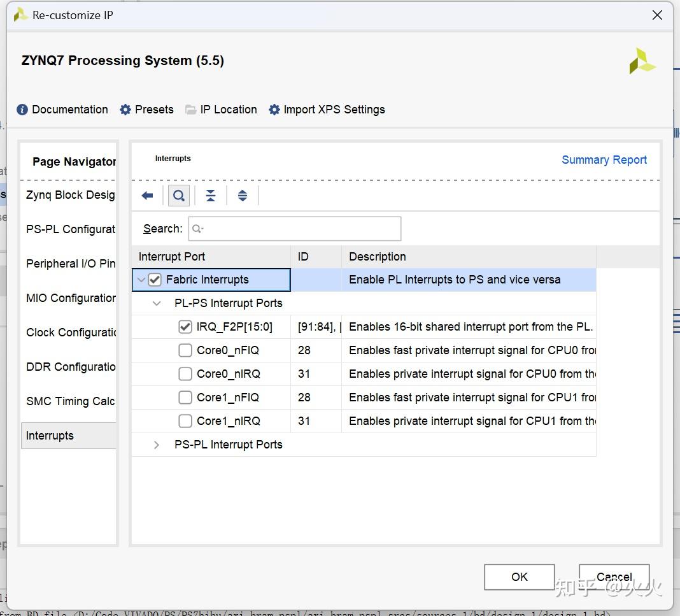Click the OK button
680x616 pixels.
519,577
